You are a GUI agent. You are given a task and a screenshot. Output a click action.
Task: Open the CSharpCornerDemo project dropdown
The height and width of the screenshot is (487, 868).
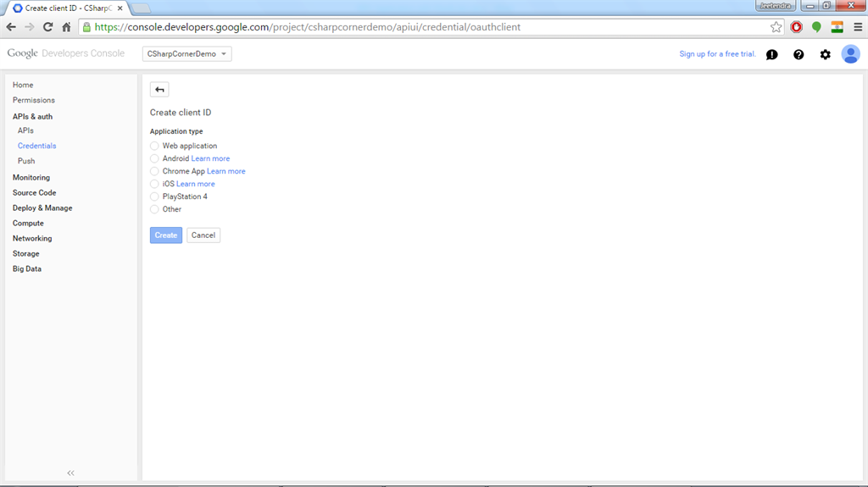point(187,54)
